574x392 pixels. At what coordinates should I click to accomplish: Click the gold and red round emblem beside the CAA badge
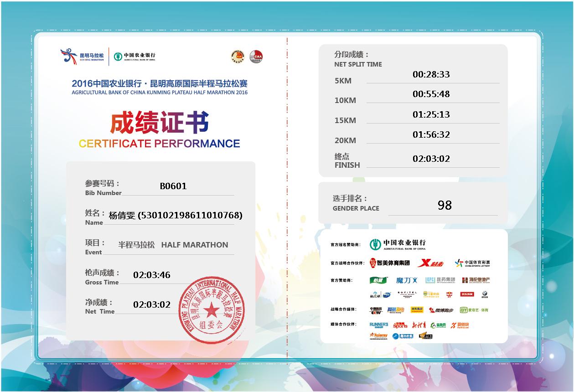coord(238,57)
